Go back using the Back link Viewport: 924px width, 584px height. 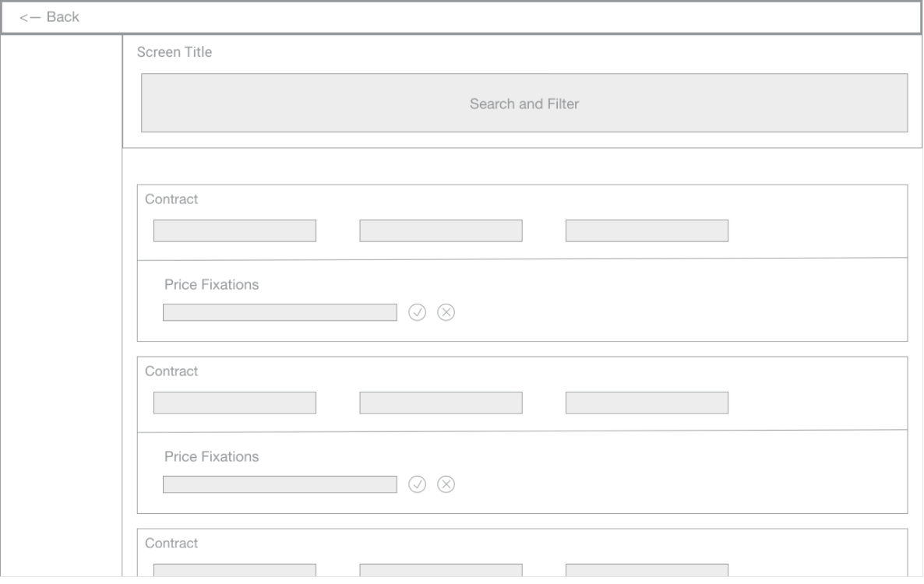point(50,17)
